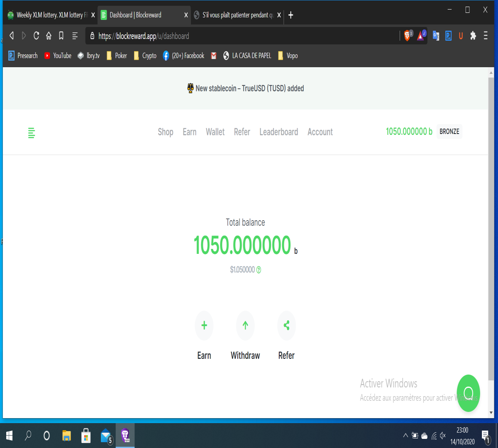Open the lbry.tv bookmark
Screen dimensions: 498x448
click(x=89, y=56)
